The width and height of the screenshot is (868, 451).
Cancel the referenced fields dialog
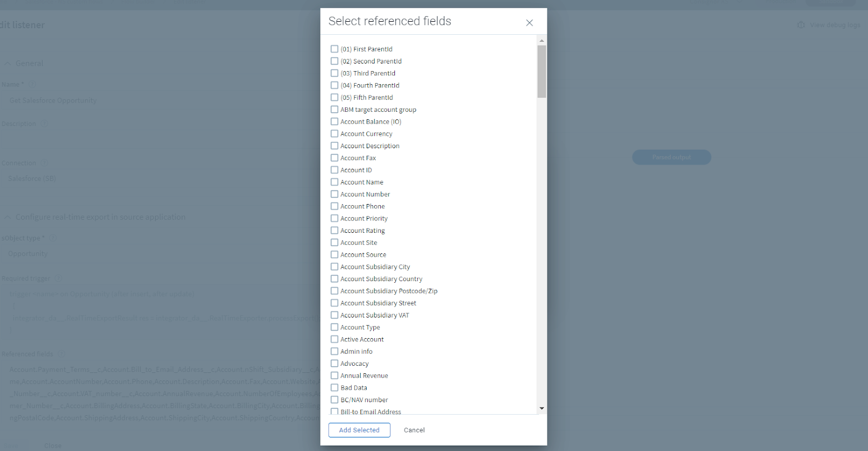click(414, 430)
